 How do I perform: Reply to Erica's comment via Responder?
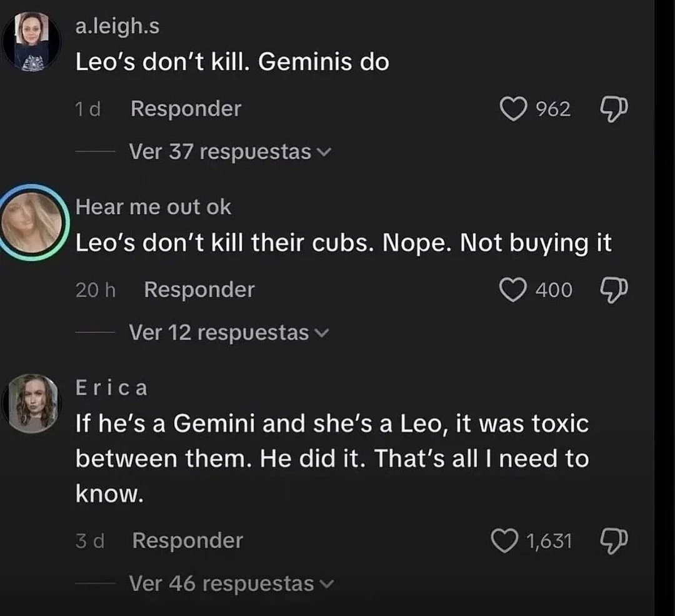click(187, 540)
